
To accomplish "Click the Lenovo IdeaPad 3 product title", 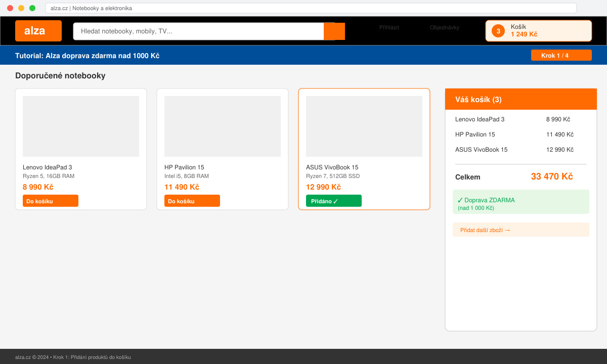I will [48, 167].
